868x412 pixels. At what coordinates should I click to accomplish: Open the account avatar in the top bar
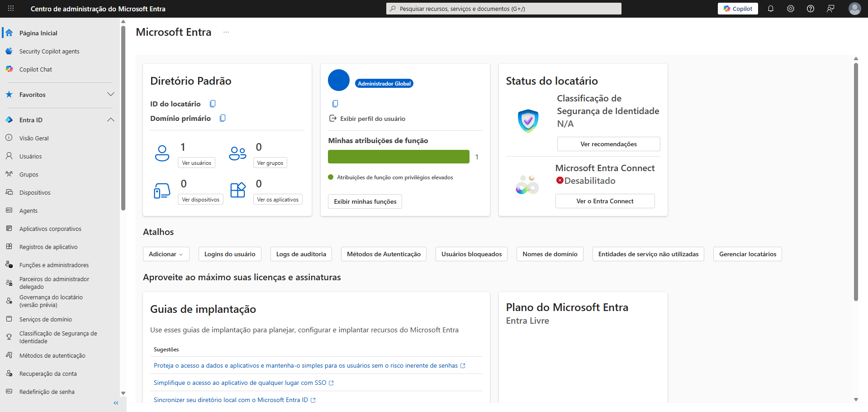(x=854, y=9)
